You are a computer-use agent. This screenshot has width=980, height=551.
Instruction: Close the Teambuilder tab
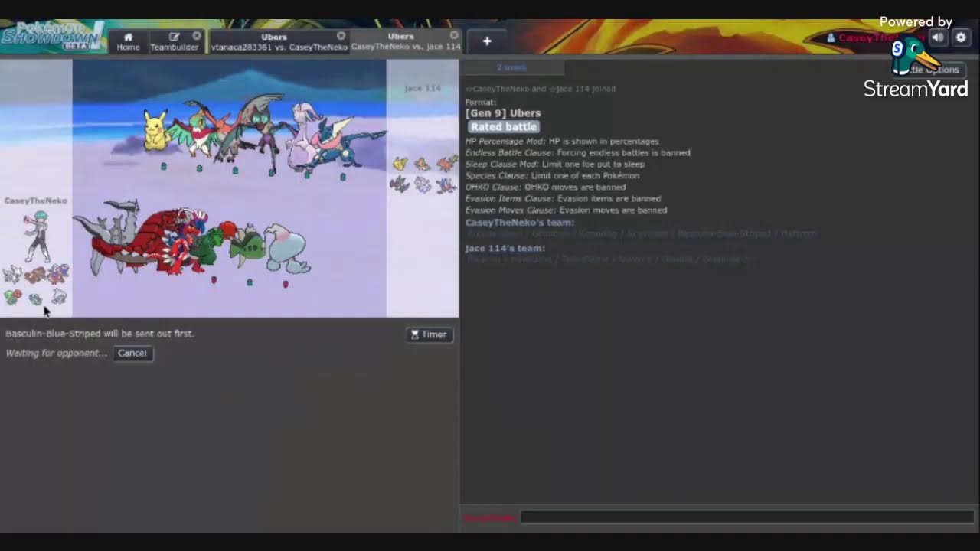[197, 36]
